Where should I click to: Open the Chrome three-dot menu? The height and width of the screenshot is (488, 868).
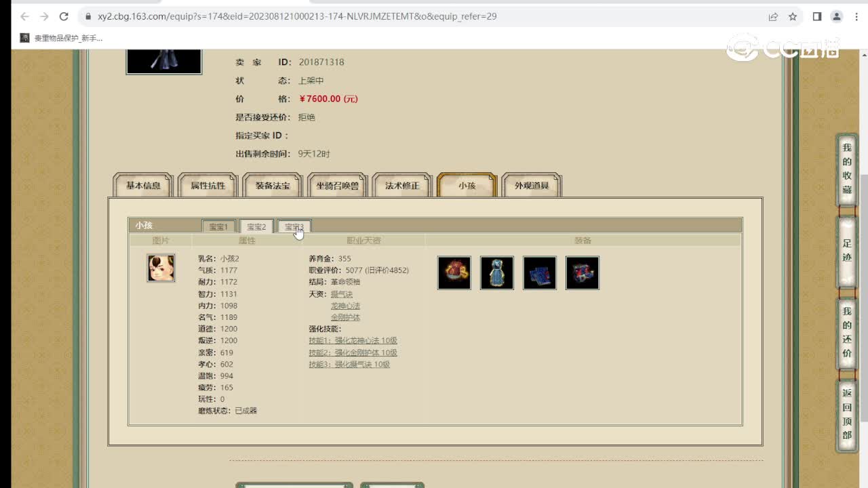click(855, 16)
